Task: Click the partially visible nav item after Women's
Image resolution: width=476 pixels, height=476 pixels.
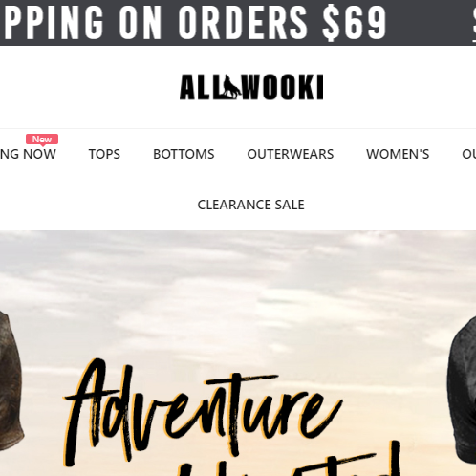Action: click(x=469, y=154)
